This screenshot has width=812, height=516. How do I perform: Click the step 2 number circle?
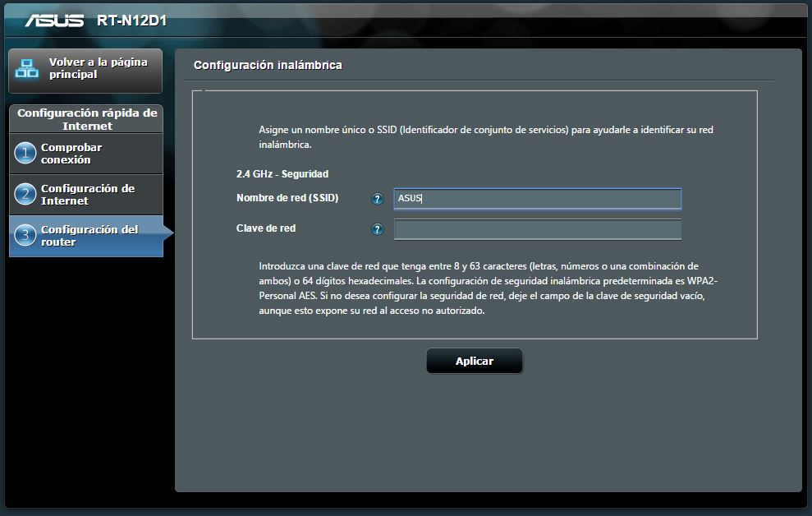pos(25,195)
